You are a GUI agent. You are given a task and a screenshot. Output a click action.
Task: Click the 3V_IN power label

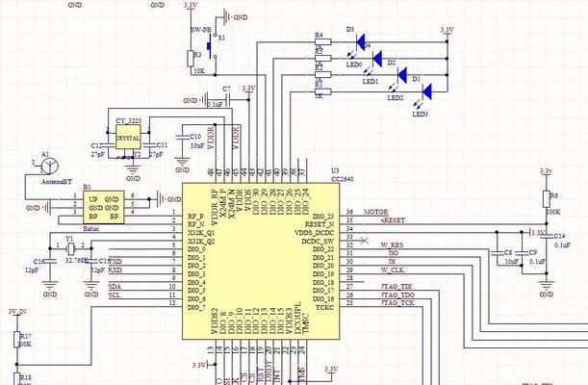coord(17,311)
